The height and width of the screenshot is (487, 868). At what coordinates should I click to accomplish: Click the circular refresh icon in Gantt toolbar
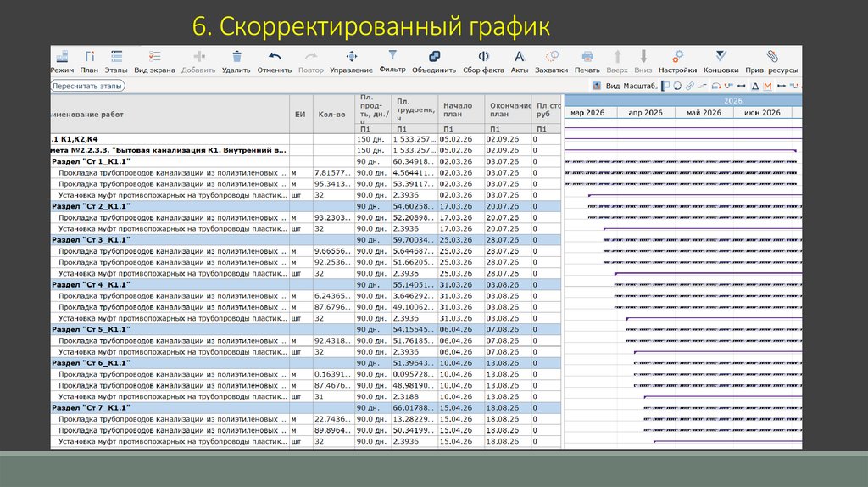[677, 86]
